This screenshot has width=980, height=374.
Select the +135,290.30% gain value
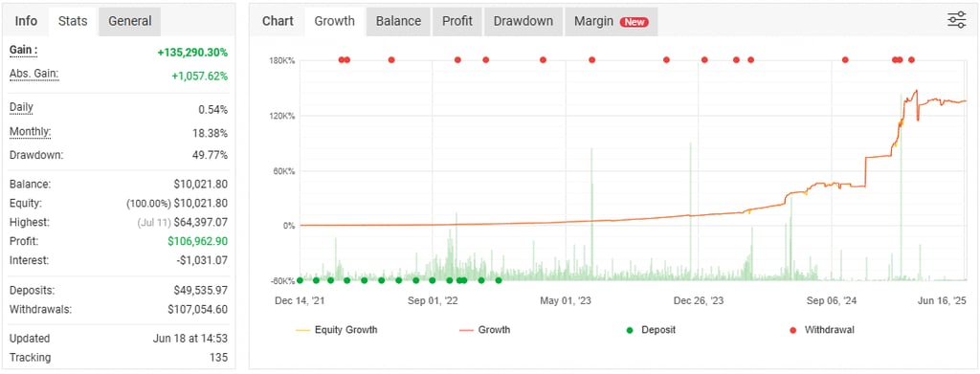[192, 53]
